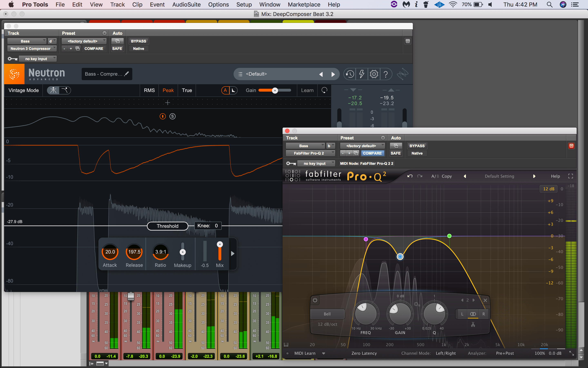Click Makeup gain slider handle
588x368 pixels.
click(x=183, y=252)
